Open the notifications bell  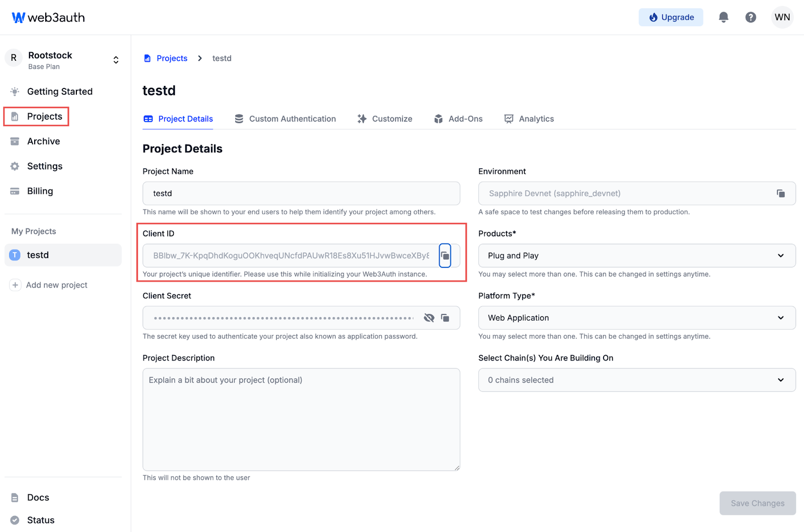click(x=723, y=17)
